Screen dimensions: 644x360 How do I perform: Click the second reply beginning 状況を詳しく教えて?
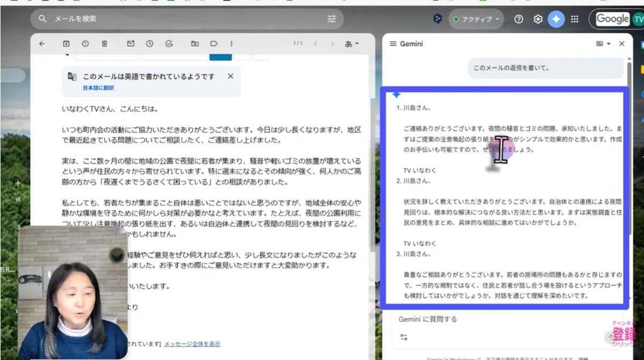click(x=513, y=212)
